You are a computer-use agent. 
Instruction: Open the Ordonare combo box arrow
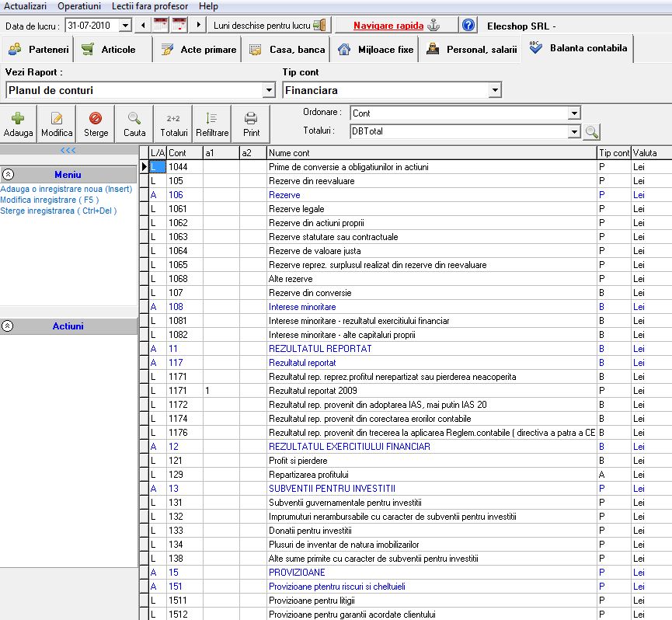(x=574, y=113)
